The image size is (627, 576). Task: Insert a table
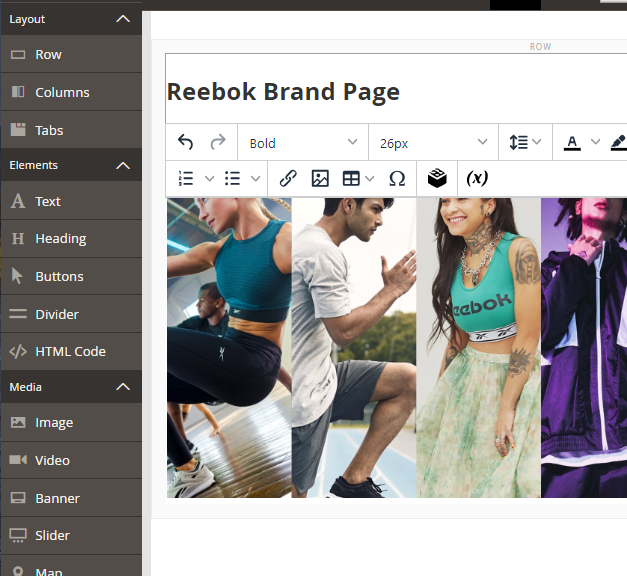pyautogui.click(x=351, y=178)
